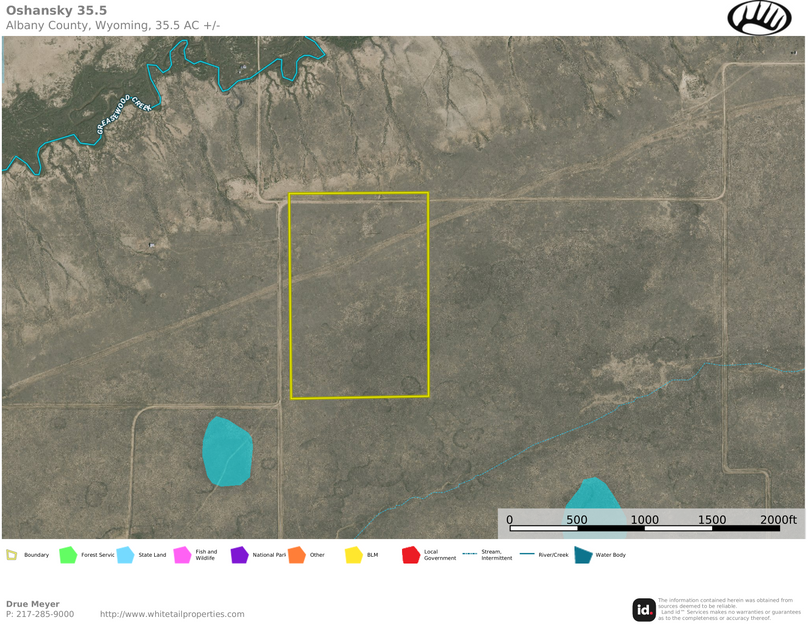Click the Boundary legend icon
Viewport: 808px width, 625px height.
click(x=12, y=555)
